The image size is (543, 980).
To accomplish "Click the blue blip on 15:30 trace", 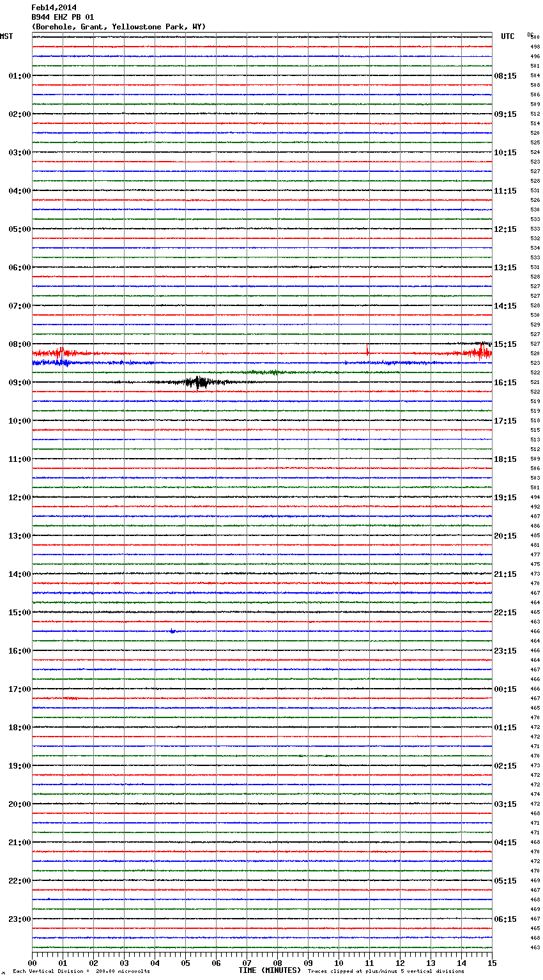I will (172, 631).
